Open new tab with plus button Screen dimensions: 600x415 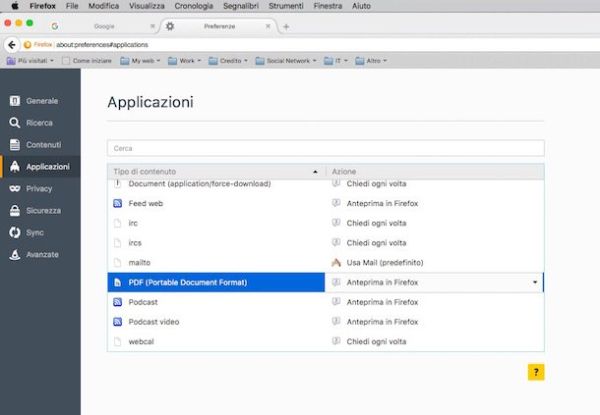286,26
